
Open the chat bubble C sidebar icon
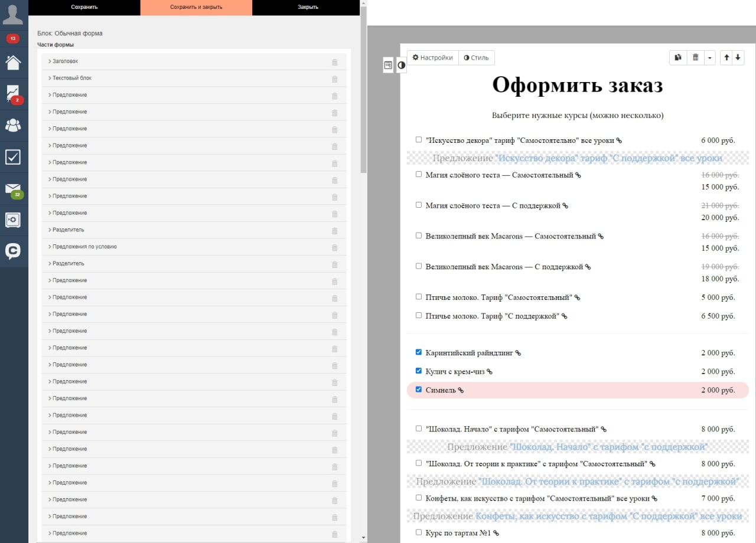pyautogui.click(x=13, y=251)
